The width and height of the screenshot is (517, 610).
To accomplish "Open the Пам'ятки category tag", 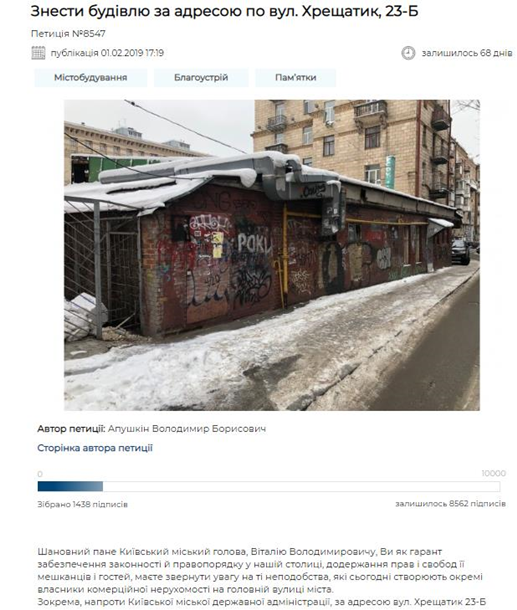I will coord(296,77).
